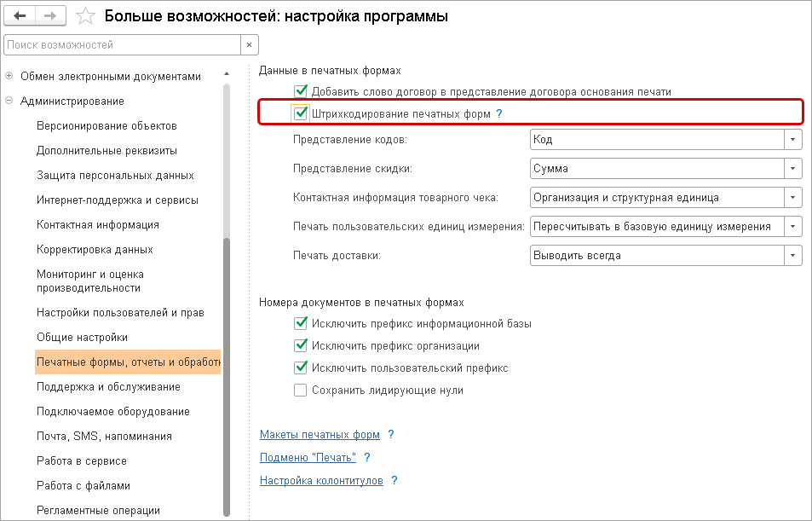Open help next to Подменю "Печать"

coord(366,458)
